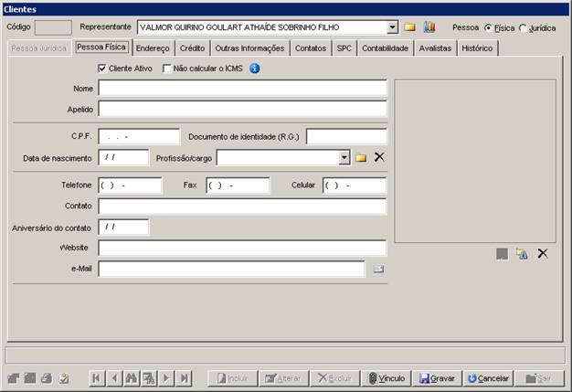Click the printer icon in bottom toolbar
The width and height of the screenshot is (572, 392).
pos(47,378)
